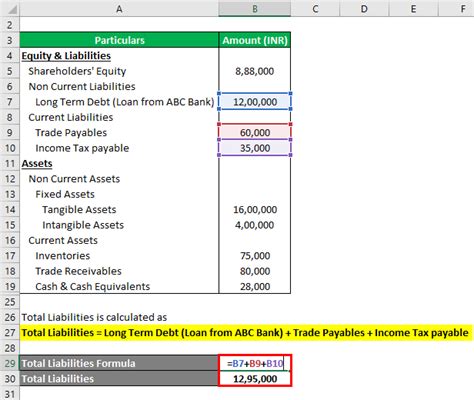Viewport: 474px width, 400px height.
Task: Select row 7 header
Action: [10, 102]
